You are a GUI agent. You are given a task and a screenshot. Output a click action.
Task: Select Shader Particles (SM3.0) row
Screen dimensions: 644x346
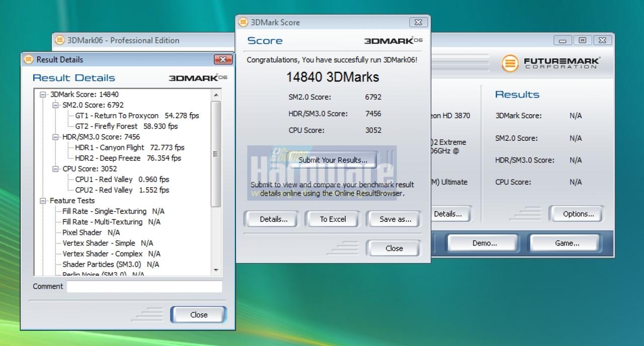111,264
